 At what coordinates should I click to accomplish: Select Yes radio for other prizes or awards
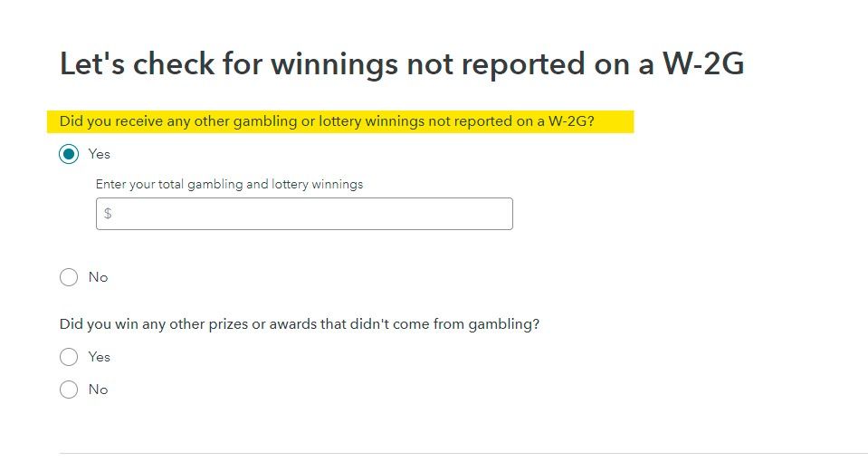click(x=69, y=357)
